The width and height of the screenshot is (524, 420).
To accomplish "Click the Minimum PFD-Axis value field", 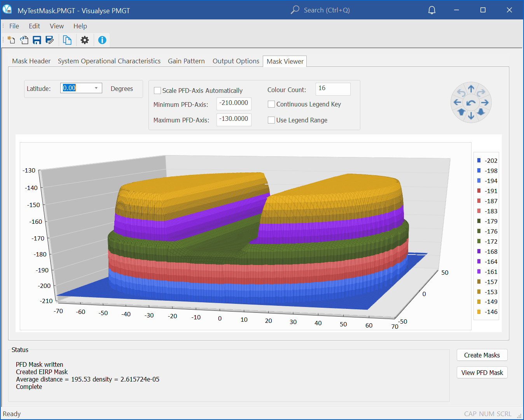I will coord(234,104).
